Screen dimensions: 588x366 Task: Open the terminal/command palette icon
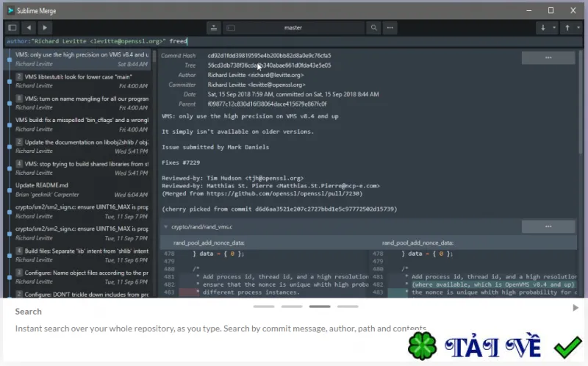(231, 28)
